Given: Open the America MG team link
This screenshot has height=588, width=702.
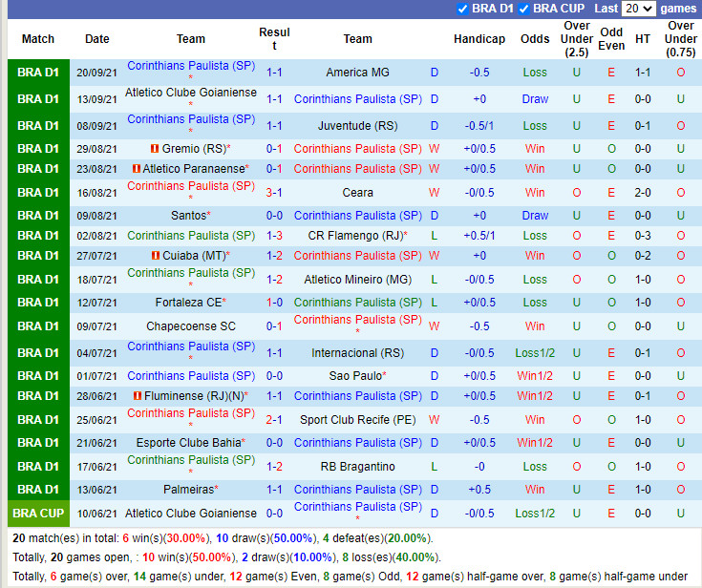Looking at the screenshot, I should (357, 73).
